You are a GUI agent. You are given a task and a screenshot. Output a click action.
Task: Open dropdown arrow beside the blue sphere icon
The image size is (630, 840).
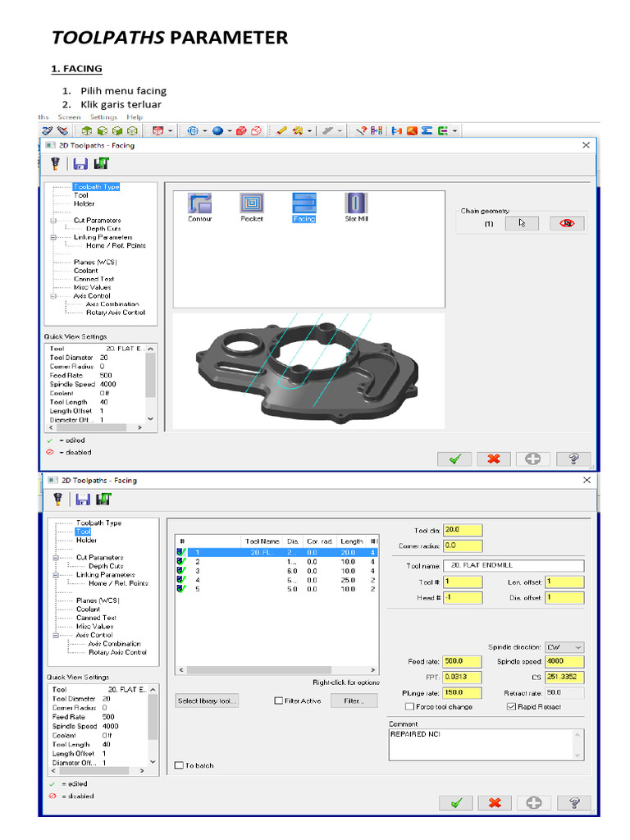pyautogui.click(x=230, y=130)
